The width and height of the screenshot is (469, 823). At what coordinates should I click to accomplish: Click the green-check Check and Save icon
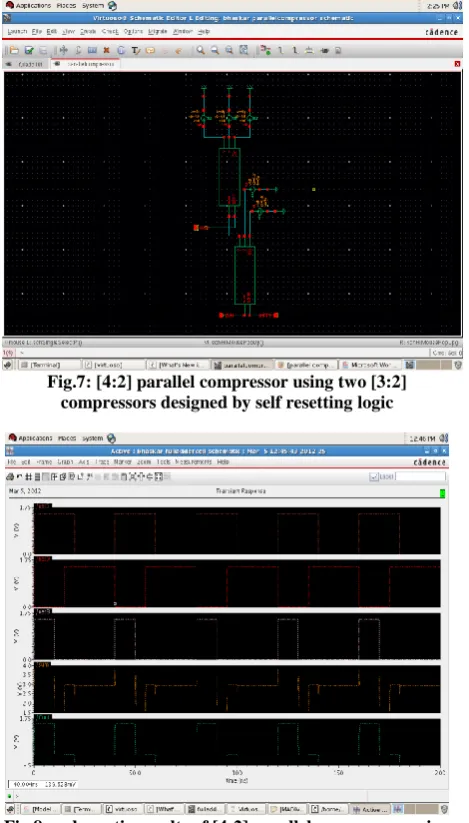[29, 50]
